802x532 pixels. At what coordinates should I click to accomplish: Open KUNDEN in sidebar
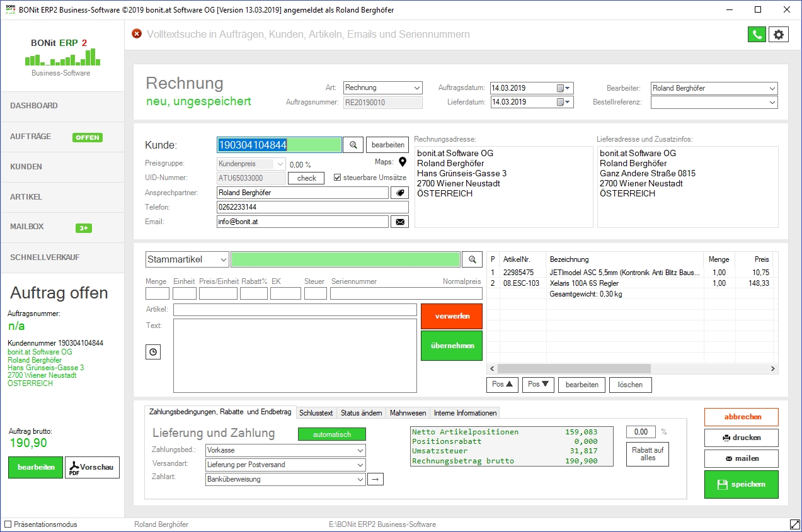(62, 167)
